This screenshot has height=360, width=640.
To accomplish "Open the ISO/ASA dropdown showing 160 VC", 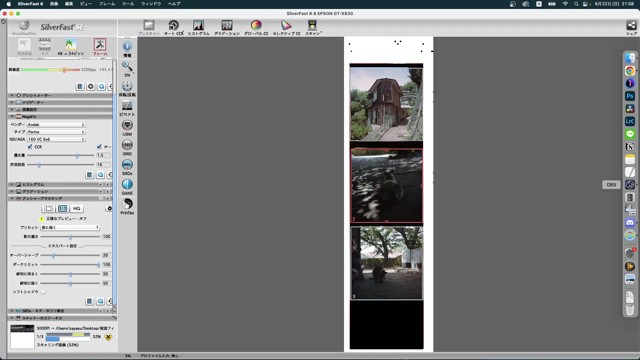I will [x=56, y=139].
